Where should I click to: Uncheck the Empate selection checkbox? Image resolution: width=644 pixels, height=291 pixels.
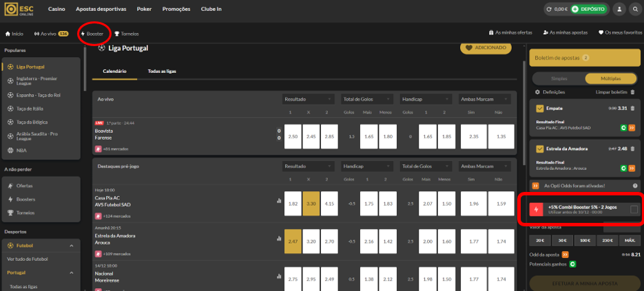(540, 108)
